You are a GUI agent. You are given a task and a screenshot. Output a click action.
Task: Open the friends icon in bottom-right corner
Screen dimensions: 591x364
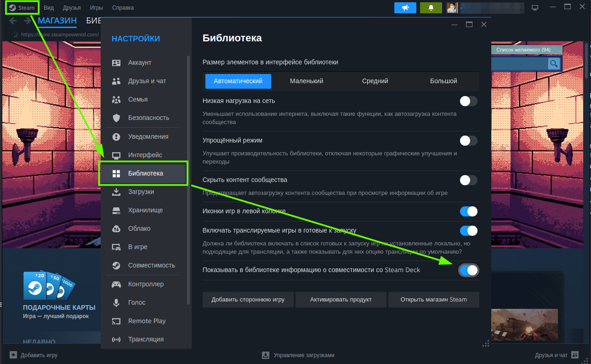coord(575,355)
